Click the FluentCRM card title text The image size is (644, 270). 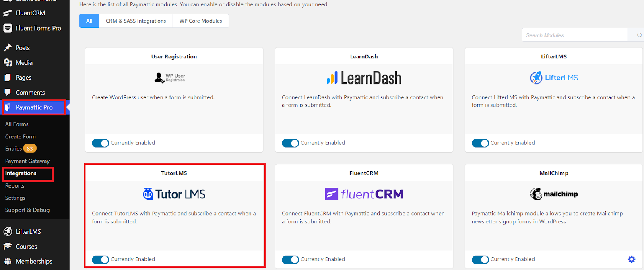[x=364, y=173]
